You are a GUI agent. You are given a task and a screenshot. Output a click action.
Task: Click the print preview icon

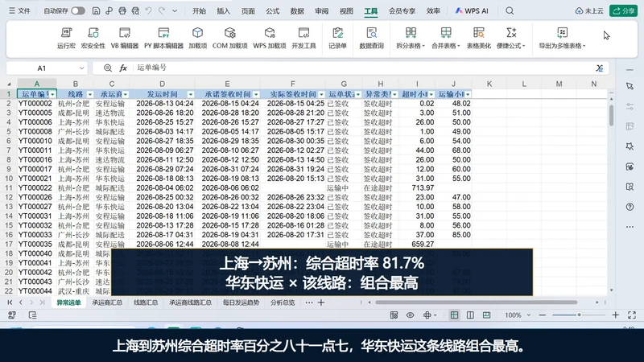(135, 11)
